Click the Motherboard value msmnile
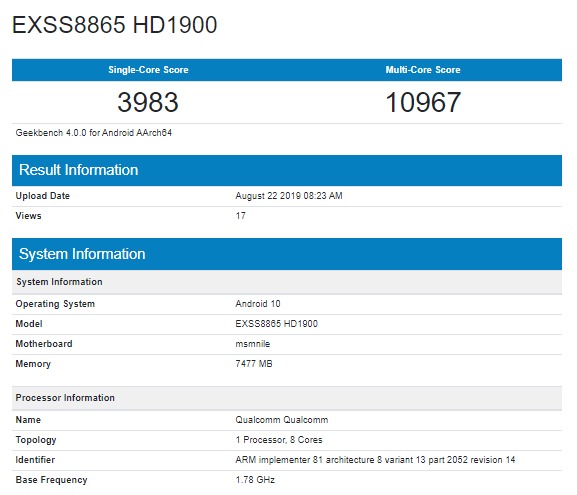This screenshot has width=577, height=495. click(x=253, y=344)
